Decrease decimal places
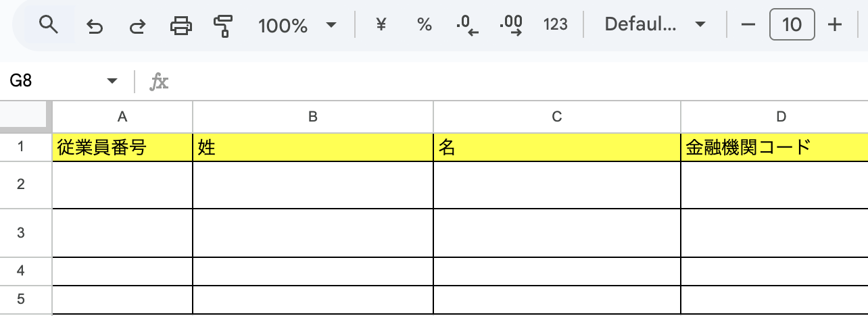The height and width of the screenshot is (316, 868). tap(467, 25)
